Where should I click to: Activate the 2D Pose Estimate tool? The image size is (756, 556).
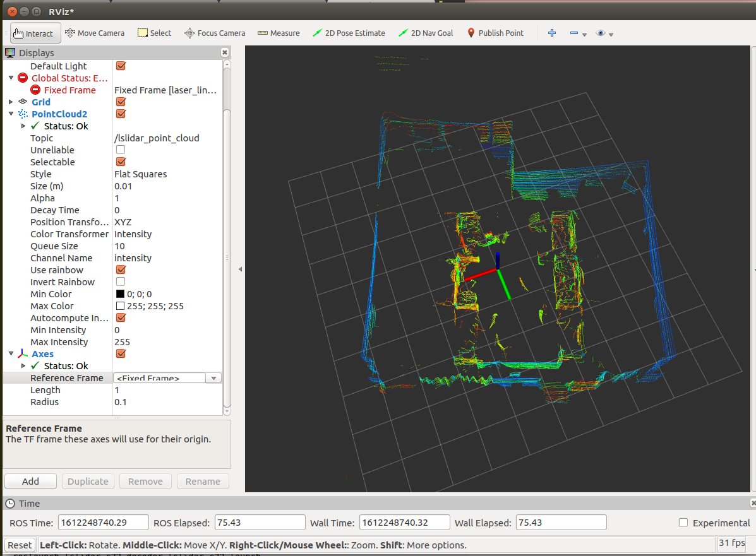coord(349,33)
